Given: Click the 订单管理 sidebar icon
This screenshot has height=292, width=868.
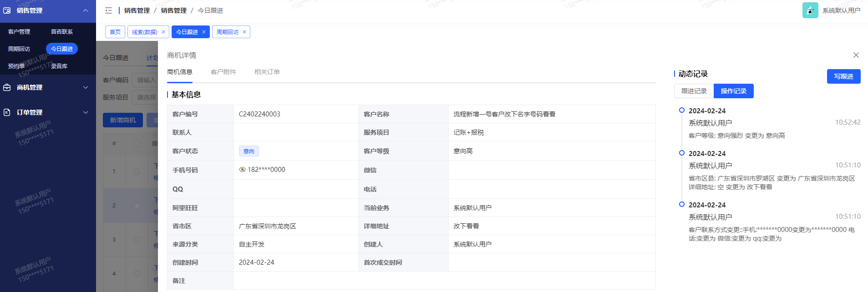Looking at the screenshot, I should 7,112.
